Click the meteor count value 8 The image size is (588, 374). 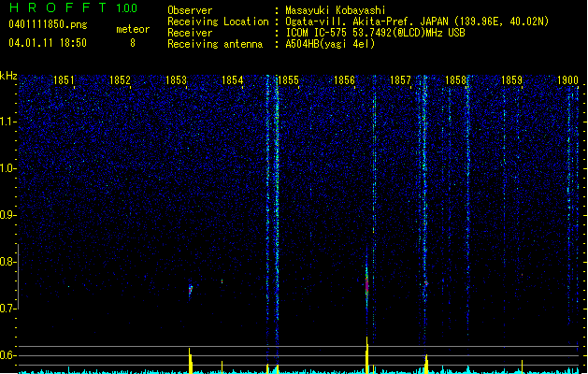coord(133,43)
